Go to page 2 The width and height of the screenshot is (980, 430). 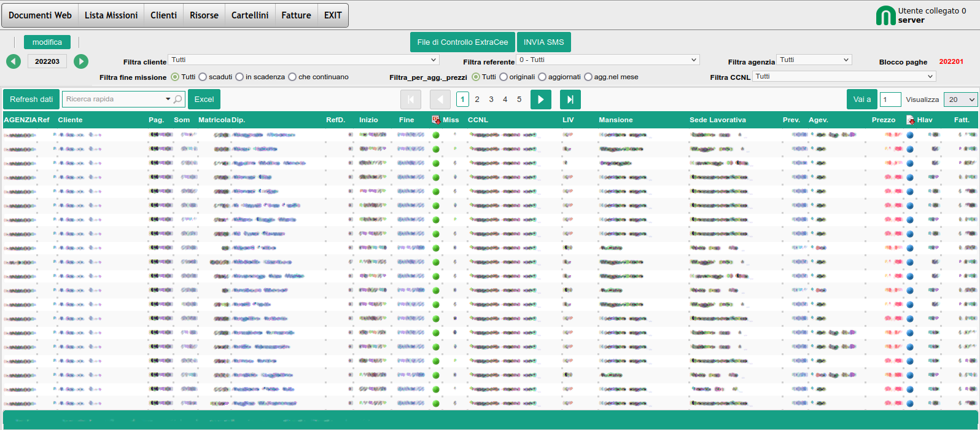pyautogui.click(x=477, y=100)
